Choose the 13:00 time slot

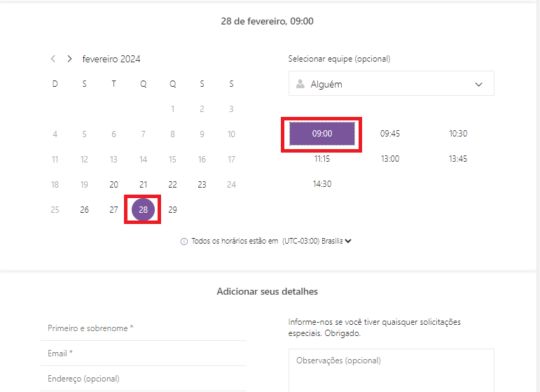point(390,159)
